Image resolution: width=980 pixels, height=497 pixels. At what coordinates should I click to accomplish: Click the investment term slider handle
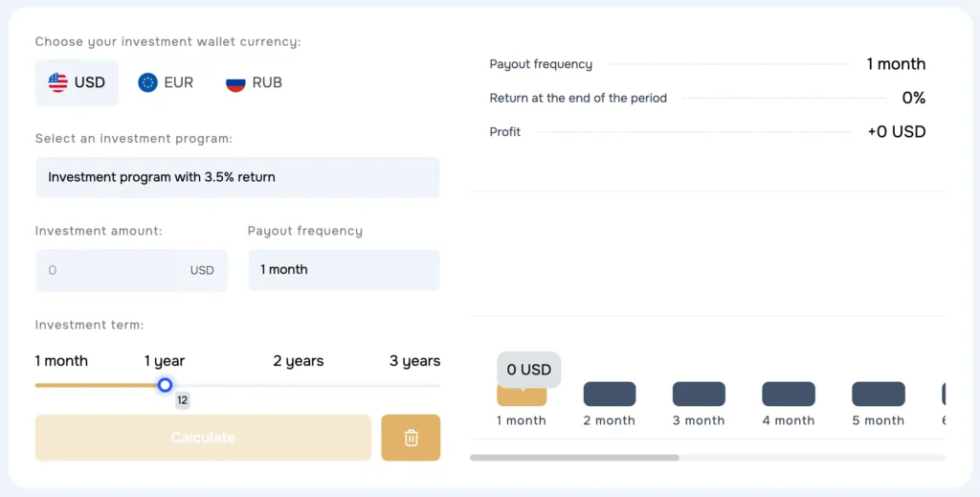pos(165,385)
